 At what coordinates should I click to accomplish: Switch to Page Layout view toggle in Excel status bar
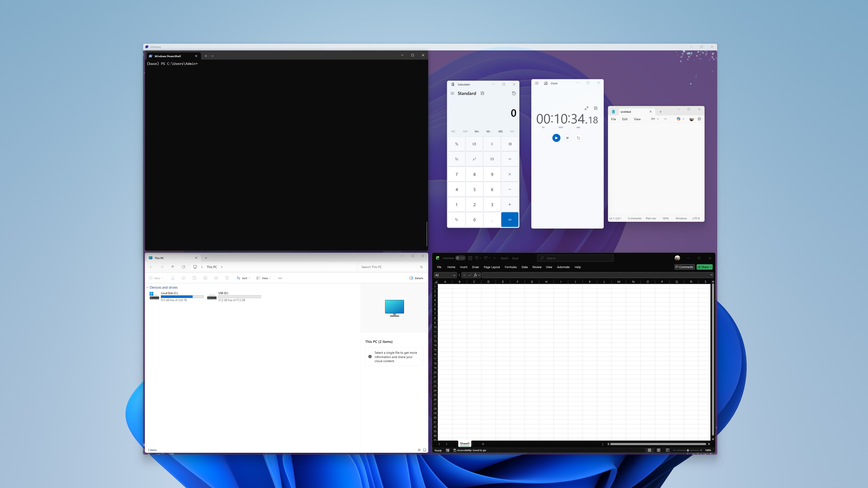pyautogui.click(x=658, y=450)
